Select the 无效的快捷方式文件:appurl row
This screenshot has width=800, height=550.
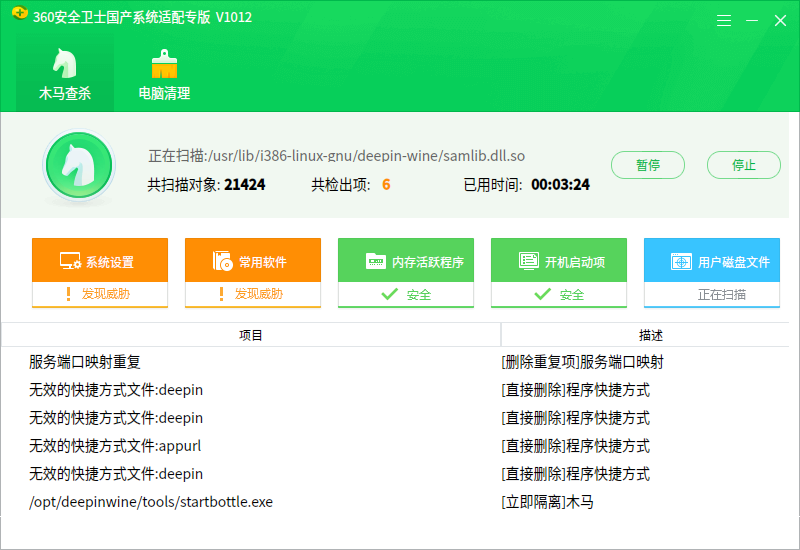point(395,446)
